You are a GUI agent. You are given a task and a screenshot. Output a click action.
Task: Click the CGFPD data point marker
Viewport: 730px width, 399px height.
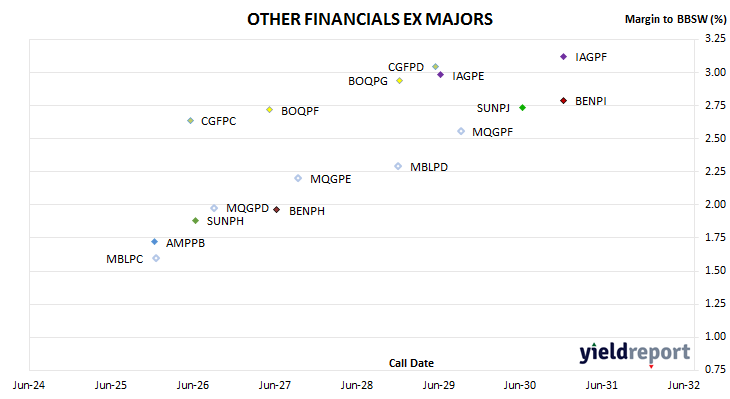tap(435, 67)
